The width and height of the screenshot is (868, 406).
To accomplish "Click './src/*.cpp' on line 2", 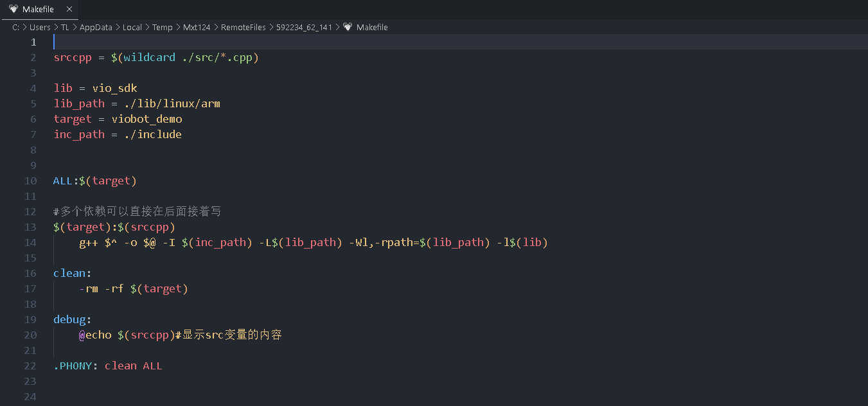I will [x=217, y=57].
